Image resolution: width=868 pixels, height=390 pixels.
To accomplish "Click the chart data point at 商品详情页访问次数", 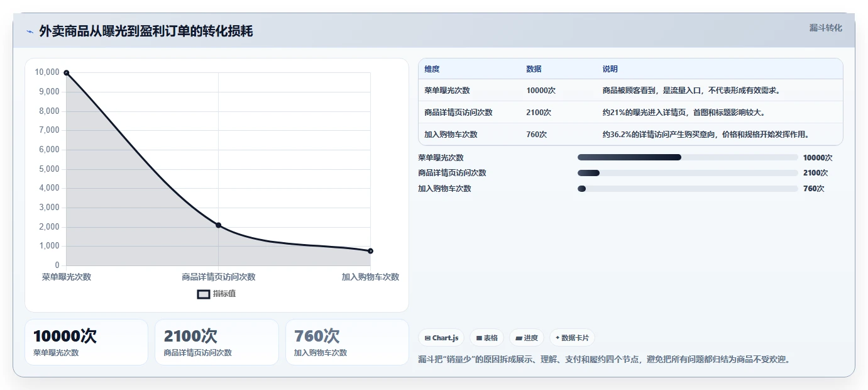I will pos(218,225).
